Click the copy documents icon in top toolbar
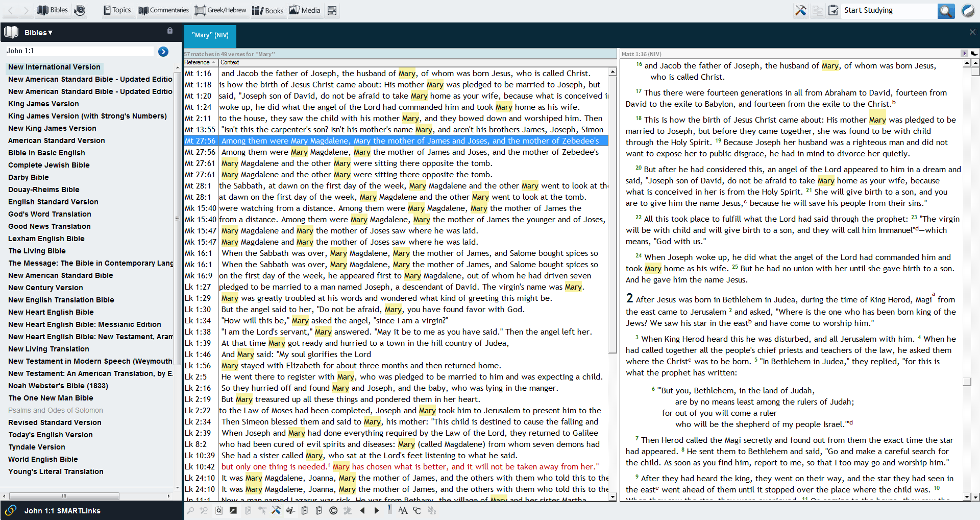The width and height of the screenshot is (980, 520). tap(818, 10)
